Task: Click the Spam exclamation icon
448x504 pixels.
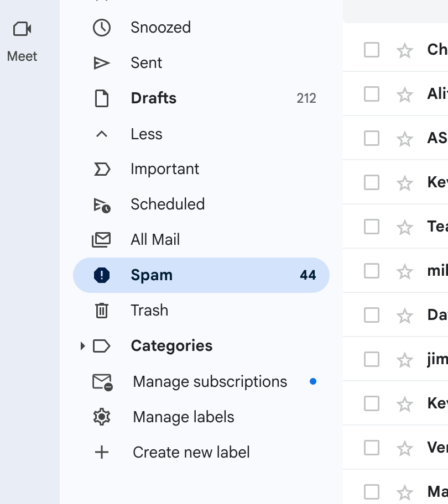Action: (102, 275)
